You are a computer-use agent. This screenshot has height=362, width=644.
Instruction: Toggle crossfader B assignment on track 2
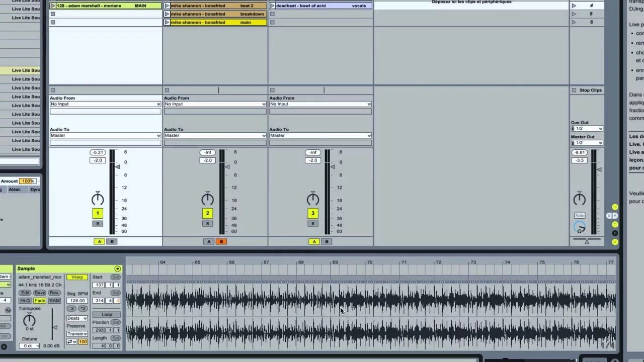[x=221, y=242]
